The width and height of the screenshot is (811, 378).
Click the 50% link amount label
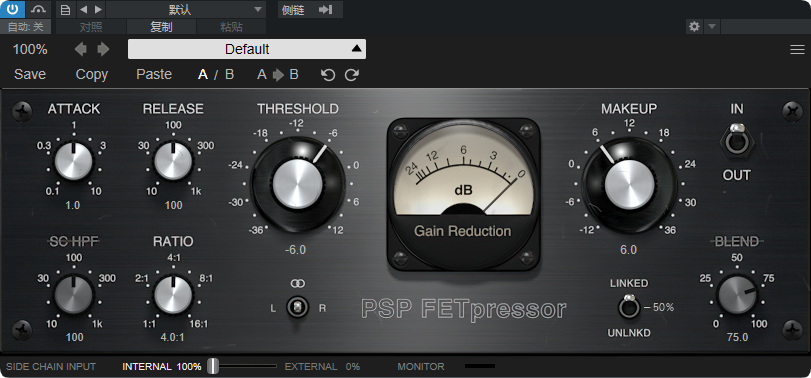pos(663,307)
